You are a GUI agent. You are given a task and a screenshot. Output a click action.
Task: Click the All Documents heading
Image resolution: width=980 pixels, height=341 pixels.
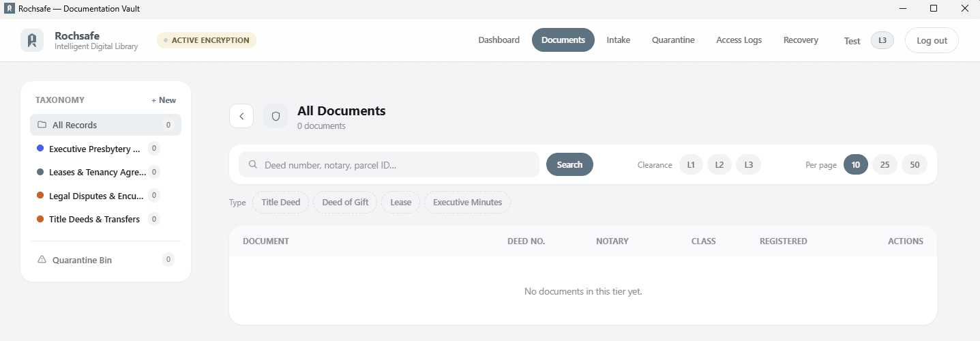[342, 110]
